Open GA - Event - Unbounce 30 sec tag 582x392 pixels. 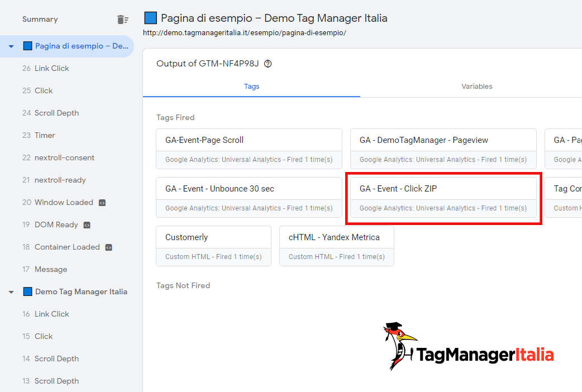tap(249, 198)
